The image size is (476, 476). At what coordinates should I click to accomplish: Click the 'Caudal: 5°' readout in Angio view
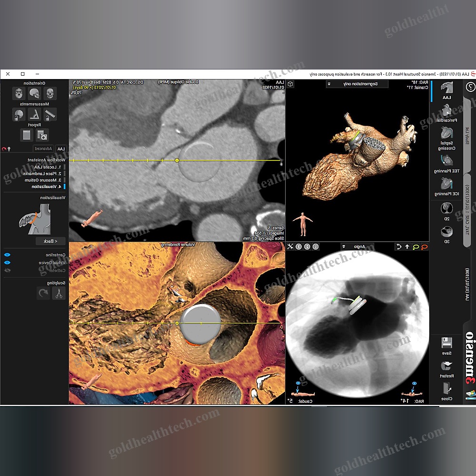[x=300, y=401]
